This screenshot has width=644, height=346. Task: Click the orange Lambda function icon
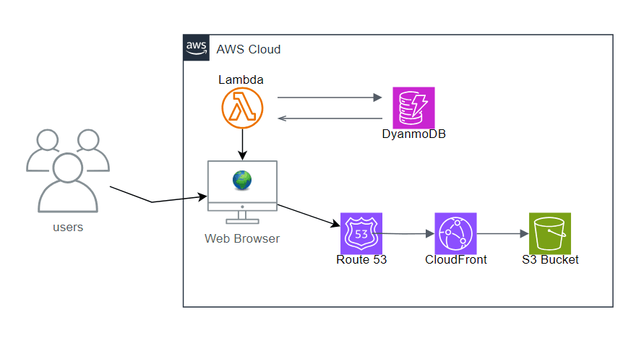(242, 108)
